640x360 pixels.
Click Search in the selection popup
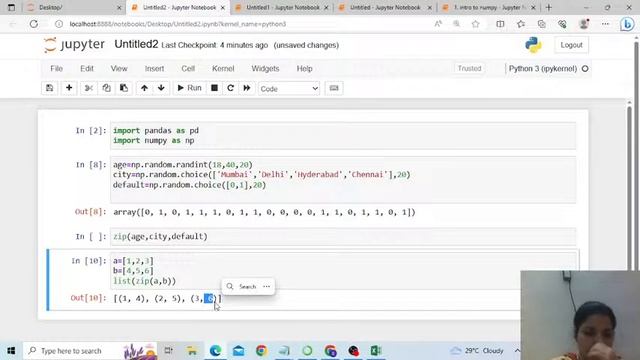click(243, 287)
